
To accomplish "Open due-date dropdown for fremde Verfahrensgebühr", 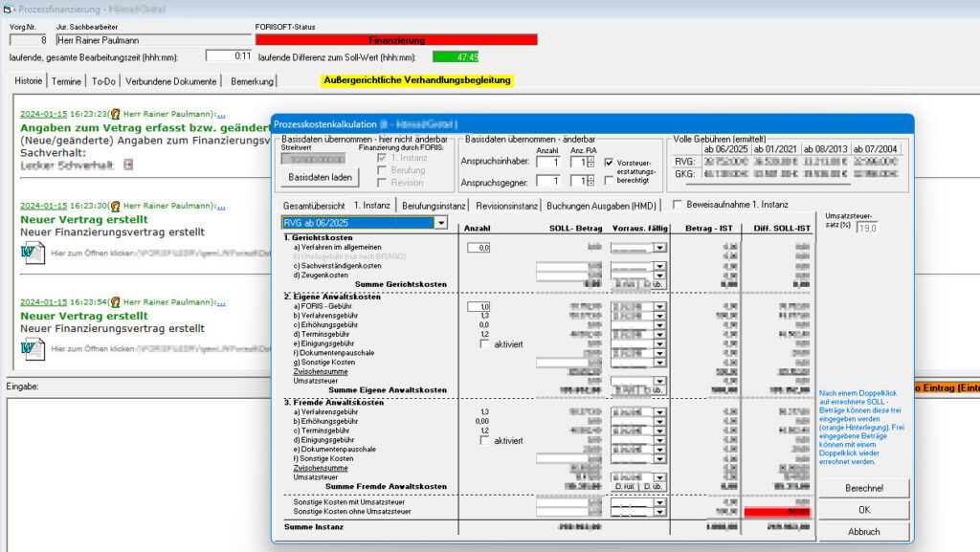I will 659,412.
